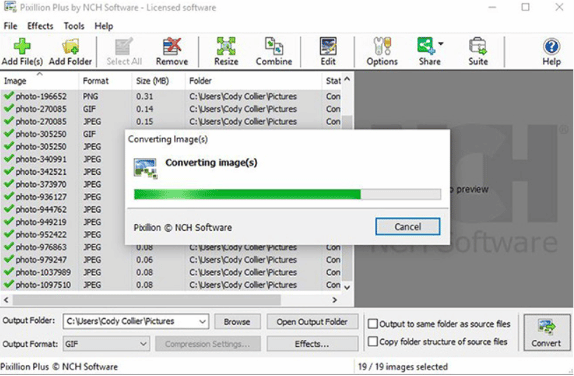Enable Copy folder structure of source files
Image resolution: width=574 pixels, height=376 pixels.
tap(373, 341)
